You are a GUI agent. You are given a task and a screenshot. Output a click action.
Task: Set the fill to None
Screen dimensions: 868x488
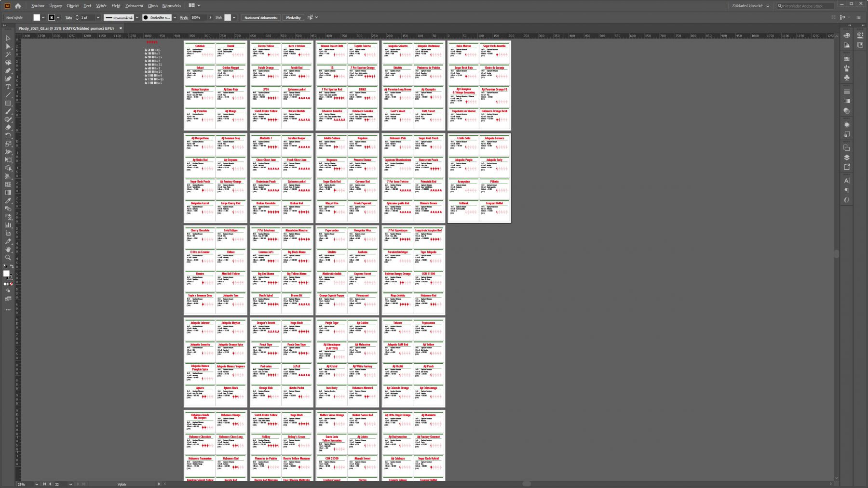point(11,284)
